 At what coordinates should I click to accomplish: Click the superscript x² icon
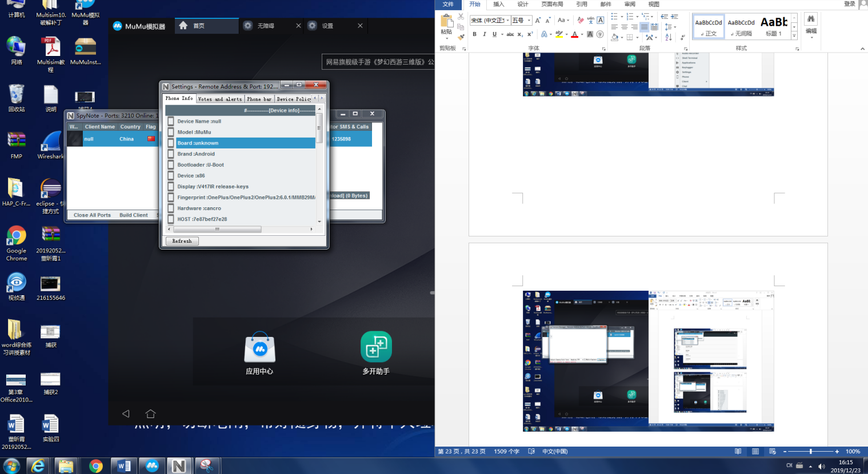pos(530,34)
